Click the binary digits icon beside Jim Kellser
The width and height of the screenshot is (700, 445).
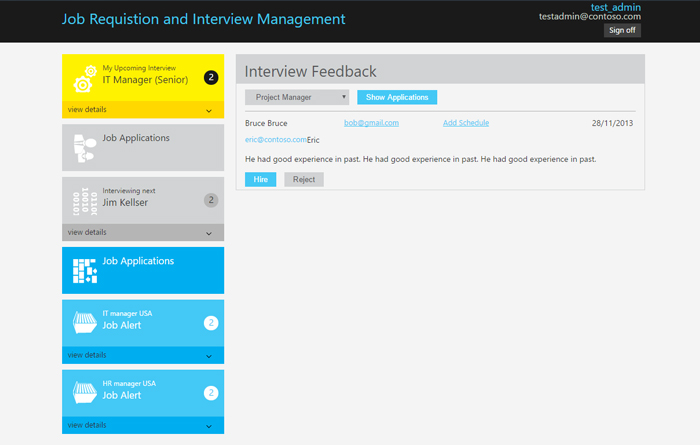coord(85,202)
